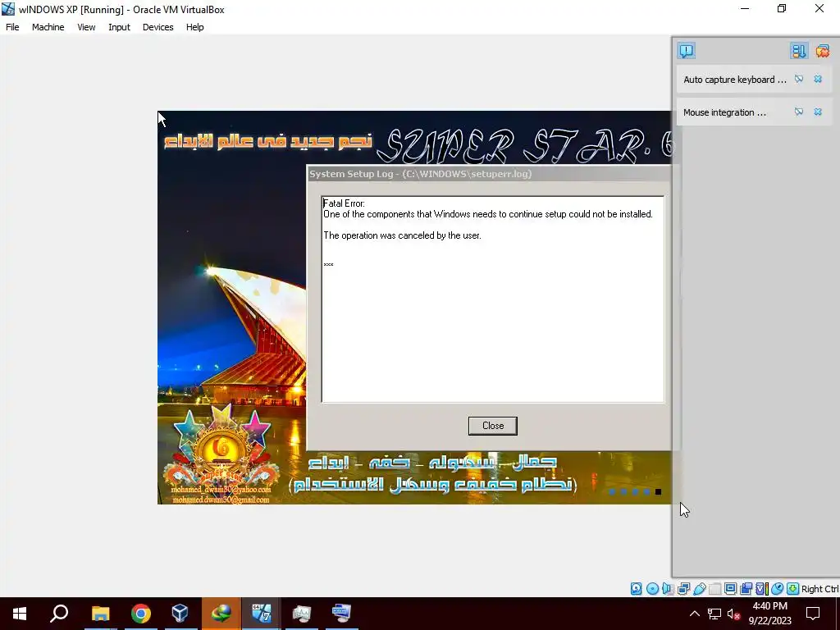Open Windows taskbar search
The height and width of the screenshot is (630, 840).
(59, 614)
